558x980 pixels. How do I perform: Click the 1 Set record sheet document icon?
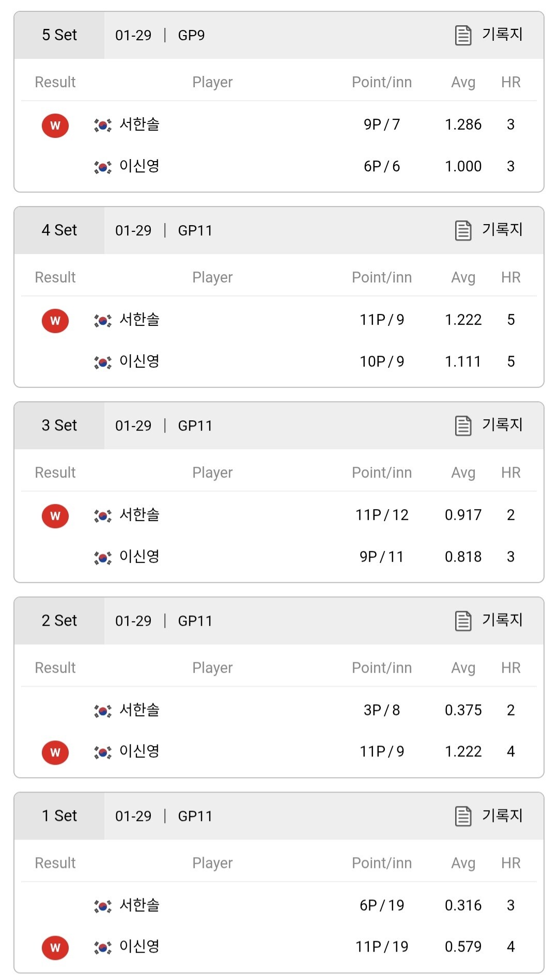(x=463, y=816)
